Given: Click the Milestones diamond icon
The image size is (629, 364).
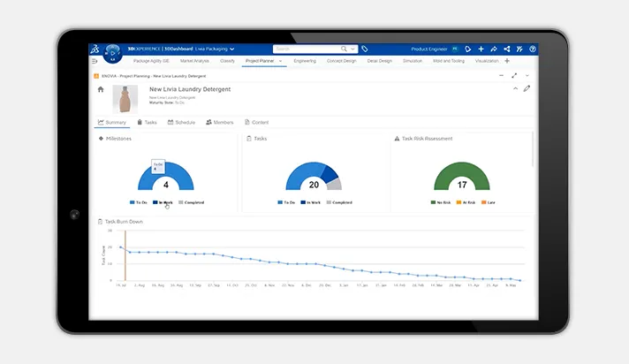Looking at the screenshot, I should (x=101, y=139).
